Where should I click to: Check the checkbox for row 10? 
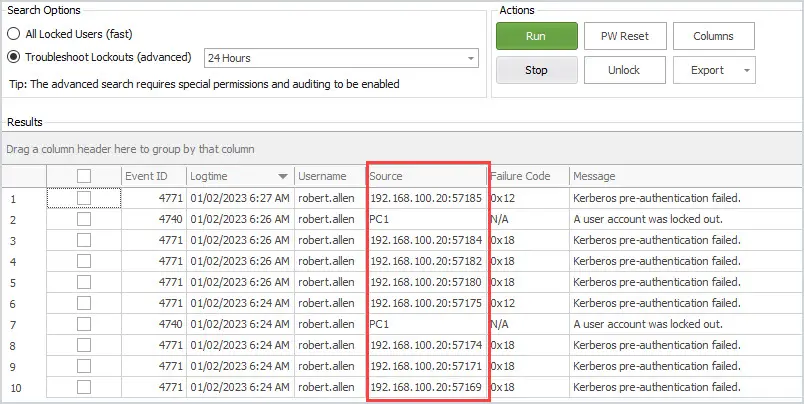coord(84,387)
